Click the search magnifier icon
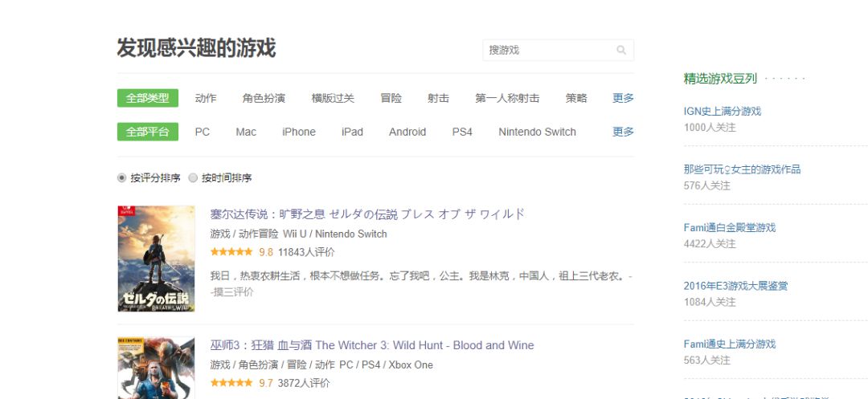The image size is (868, 399). (x=621, y=50)
